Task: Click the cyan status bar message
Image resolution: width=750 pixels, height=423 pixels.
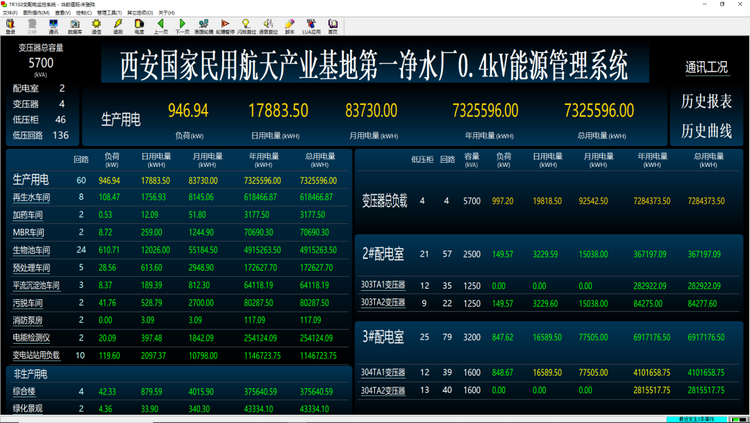Action: click(696, 419)
